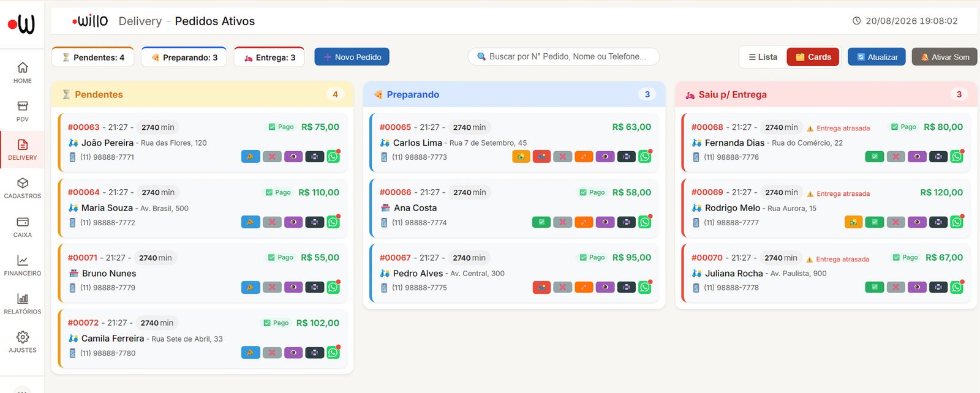
Task: Edit order #00065 with orange pencil icon
Action: (584, 157)
